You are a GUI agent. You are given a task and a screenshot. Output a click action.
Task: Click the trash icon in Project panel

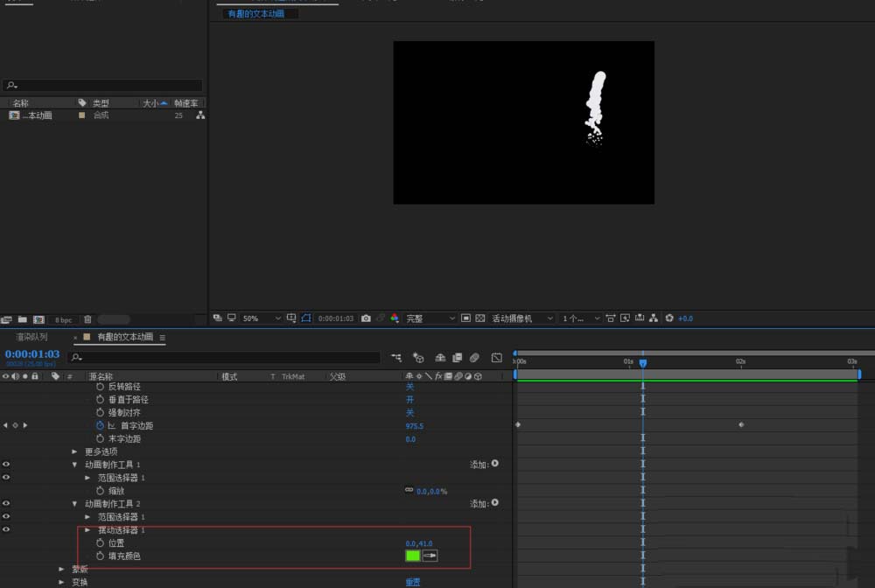(x=87, y=319)
